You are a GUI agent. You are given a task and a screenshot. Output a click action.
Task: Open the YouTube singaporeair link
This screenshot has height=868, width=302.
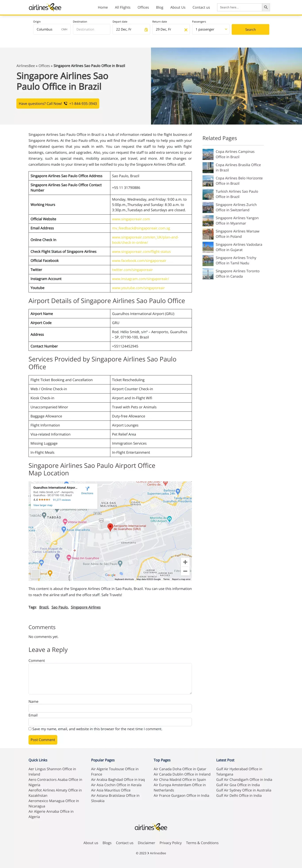(x=138, y=288)
